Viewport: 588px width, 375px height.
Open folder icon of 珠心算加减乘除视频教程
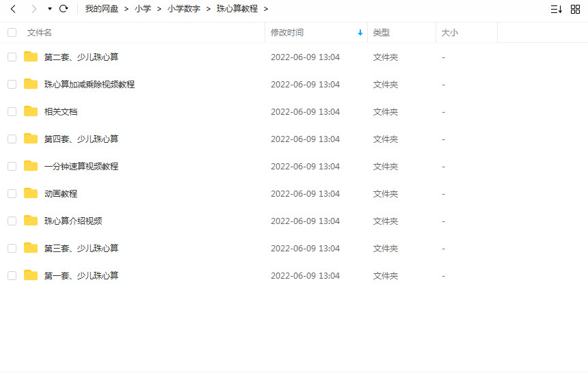coord(31,84)
